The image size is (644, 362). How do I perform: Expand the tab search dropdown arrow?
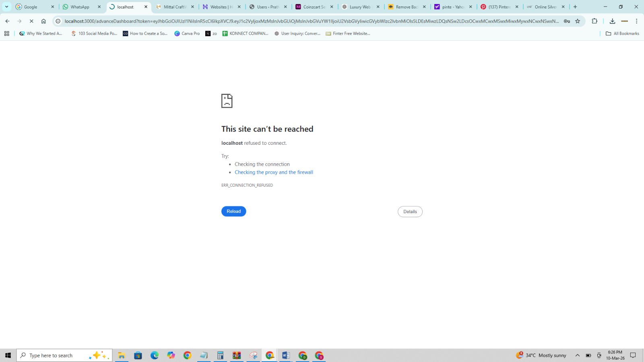6,7
